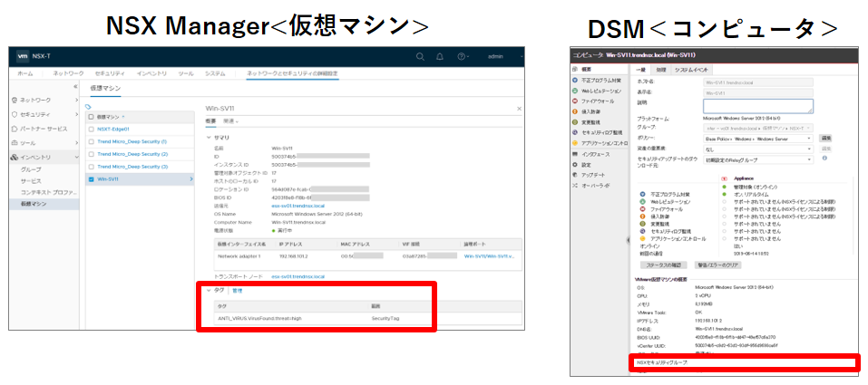Click the DSM panel collapse arrow handle
Screen dimensions: 868x385
click(628, 240)
